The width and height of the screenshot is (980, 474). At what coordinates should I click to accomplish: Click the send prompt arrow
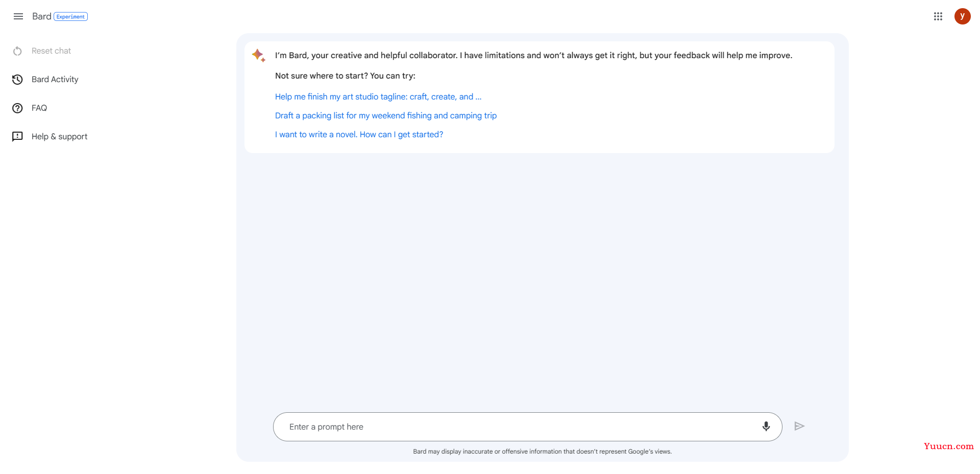coord(799,426)
